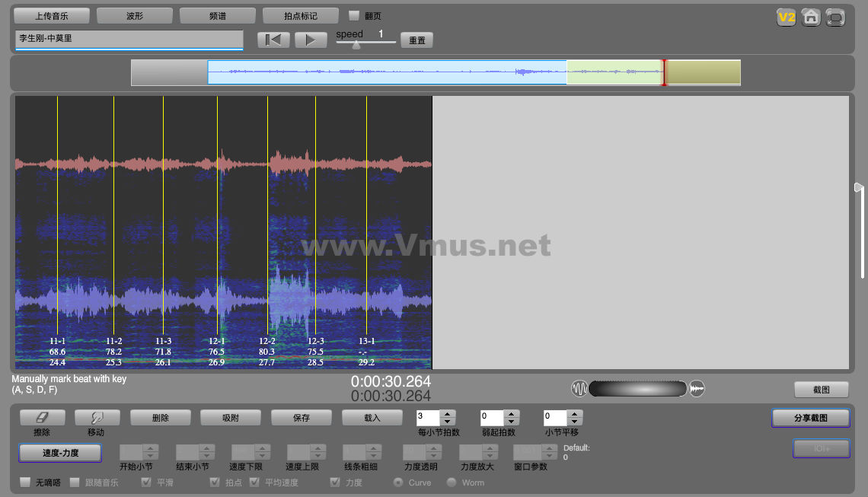Open the 速度-力度 tempo-dynamics view

coord(60,453)
